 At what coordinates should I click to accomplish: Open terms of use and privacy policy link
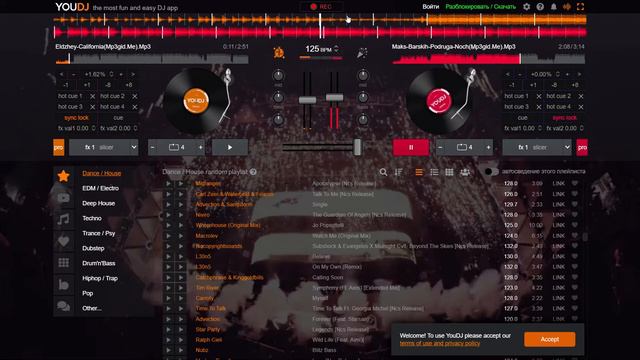click(440, 343)
